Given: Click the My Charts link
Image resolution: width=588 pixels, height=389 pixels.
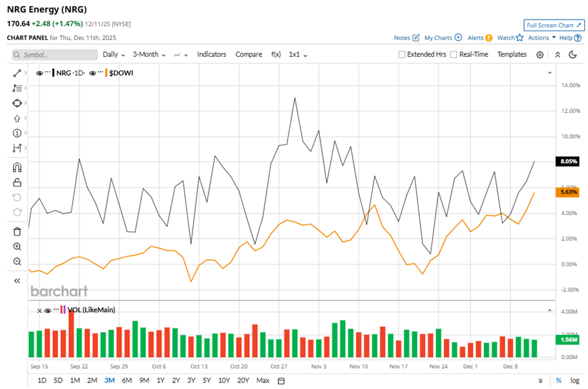Looking at the screenshot, I should coord(438,38).
